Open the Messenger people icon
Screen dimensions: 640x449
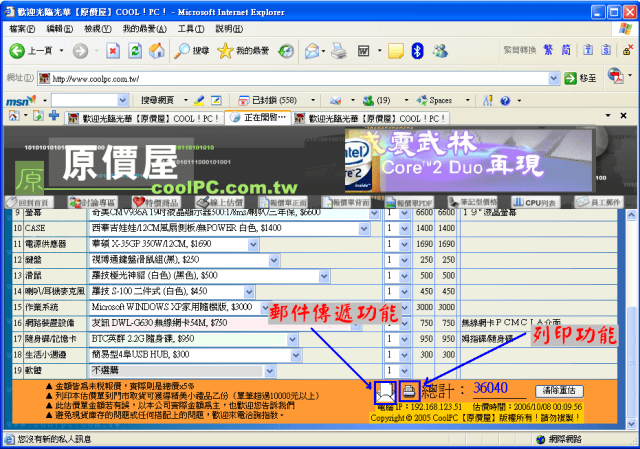[x=440, y=51]
